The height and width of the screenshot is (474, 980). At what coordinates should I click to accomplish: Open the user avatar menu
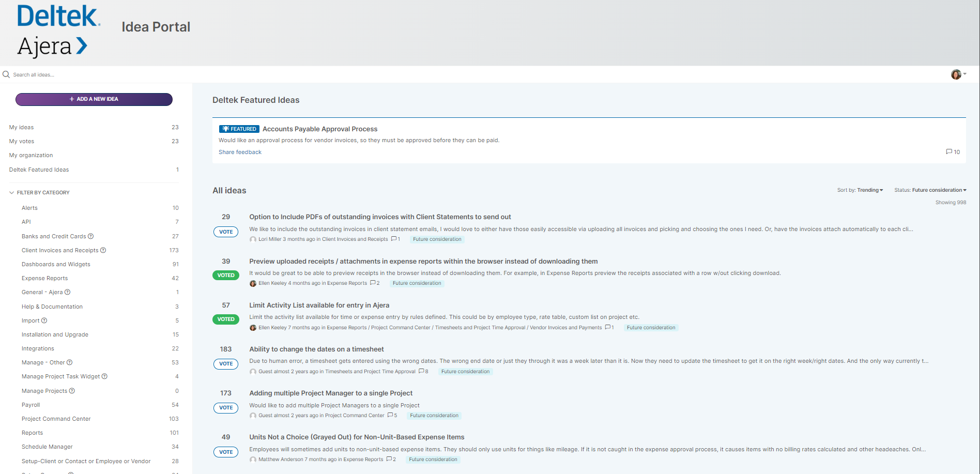(958, 74)
